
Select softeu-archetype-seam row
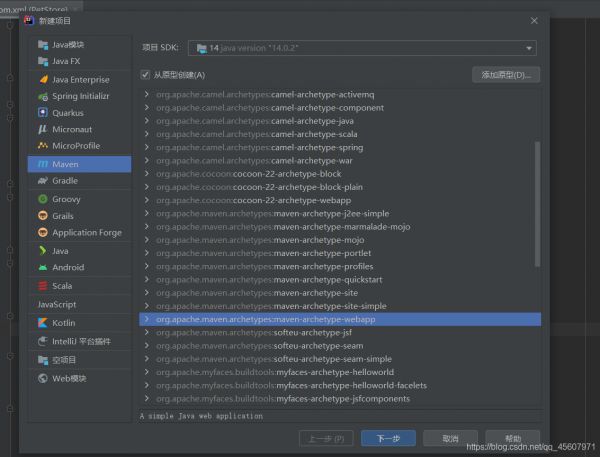[340, 345]
